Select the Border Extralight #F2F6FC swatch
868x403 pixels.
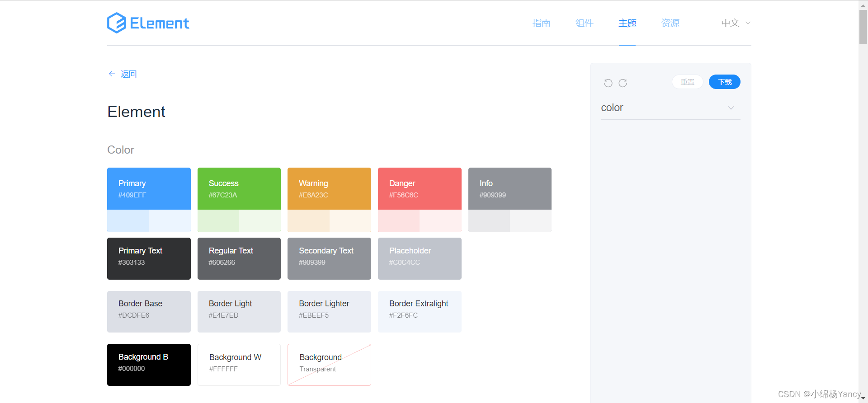[x=420, y=312]
